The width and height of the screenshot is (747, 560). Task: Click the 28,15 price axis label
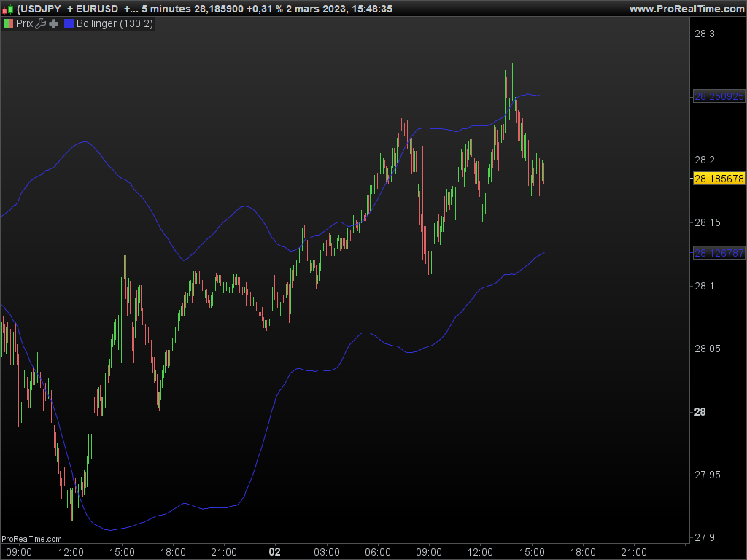point(708,223)
